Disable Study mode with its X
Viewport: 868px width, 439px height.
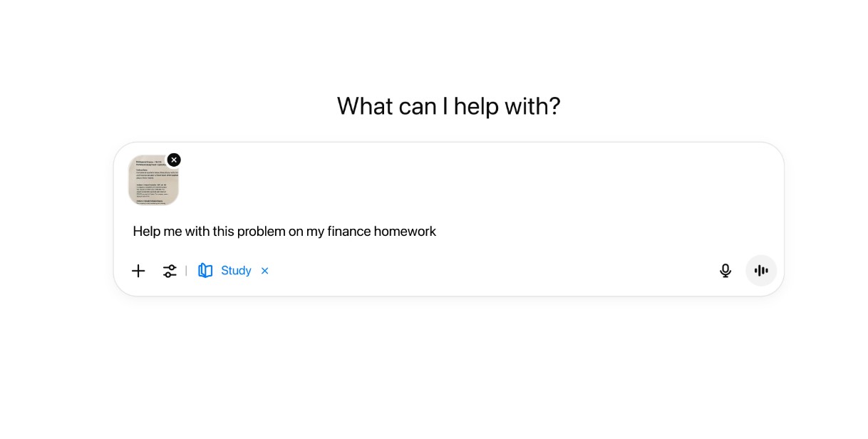pos(264,271)
